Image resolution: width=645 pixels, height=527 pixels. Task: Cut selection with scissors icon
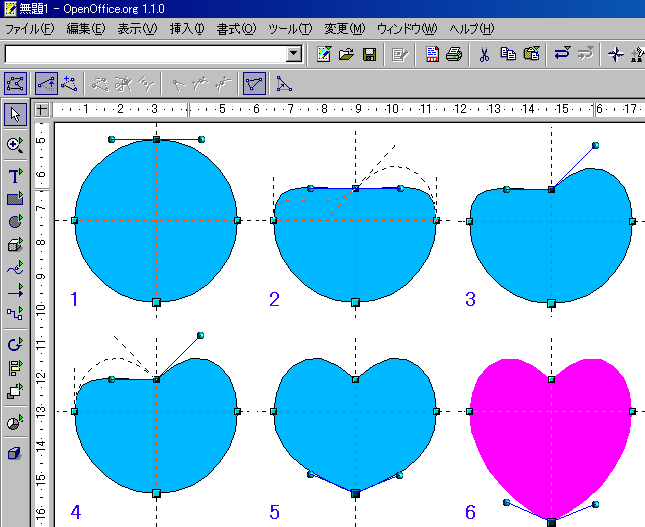click(485, 54)
